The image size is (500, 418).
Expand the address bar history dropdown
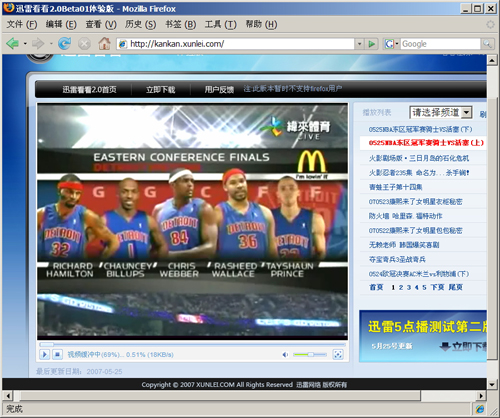pos(359,44)
